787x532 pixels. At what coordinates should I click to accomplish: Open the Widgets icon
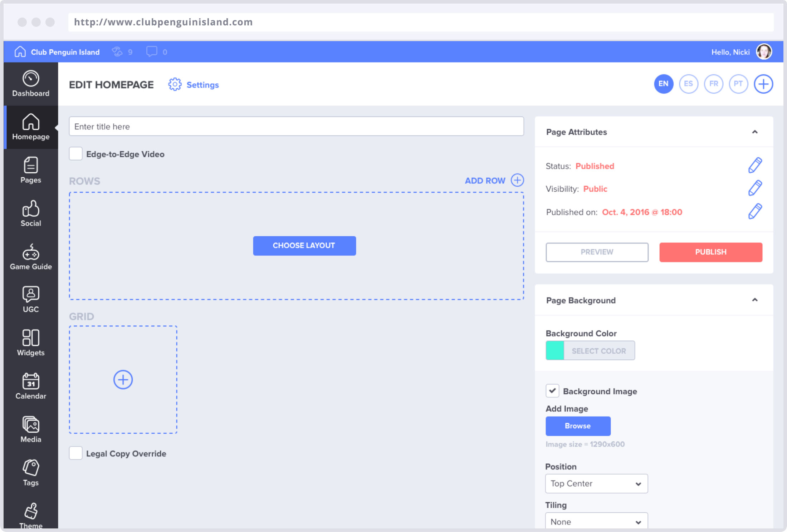(x=31, y=338)
